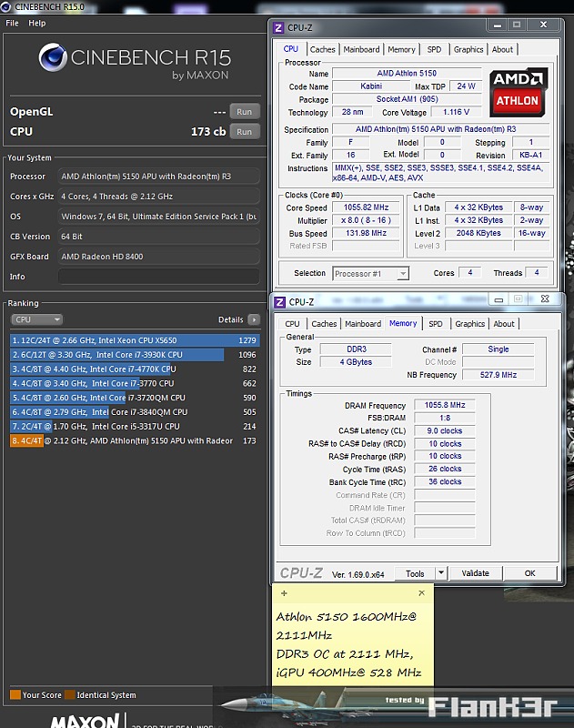574x728 pixels.
Task: Click the AMD Athlon logo in CPU-Z
Action: click(x=519, y=93)
